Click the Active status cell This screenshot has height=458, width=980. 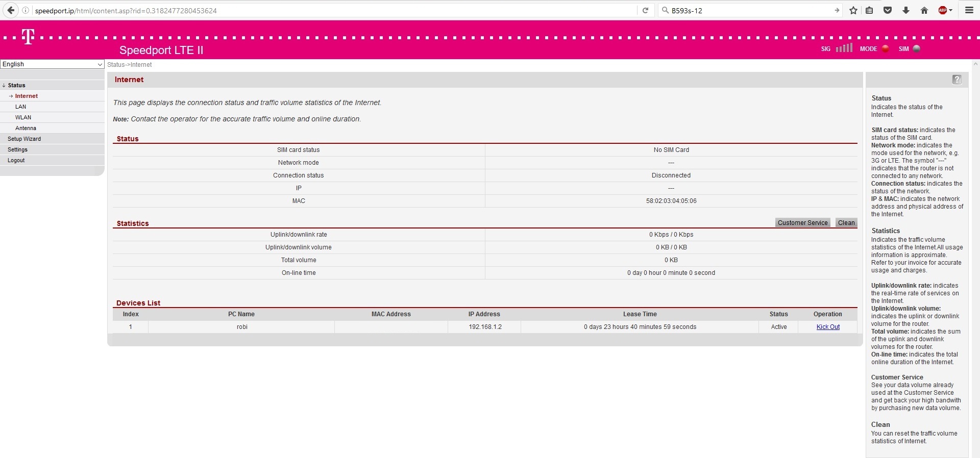[779, 327]
